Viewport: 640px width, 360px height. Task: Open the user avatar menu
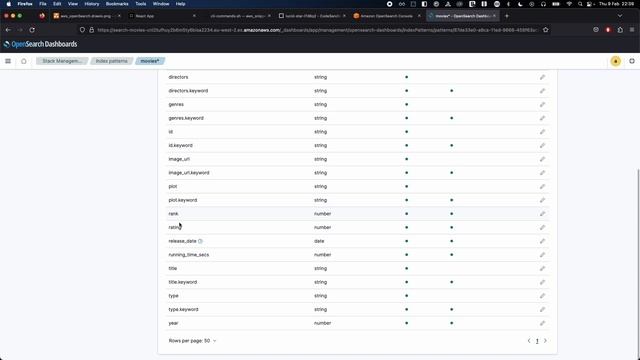(616, 61)
